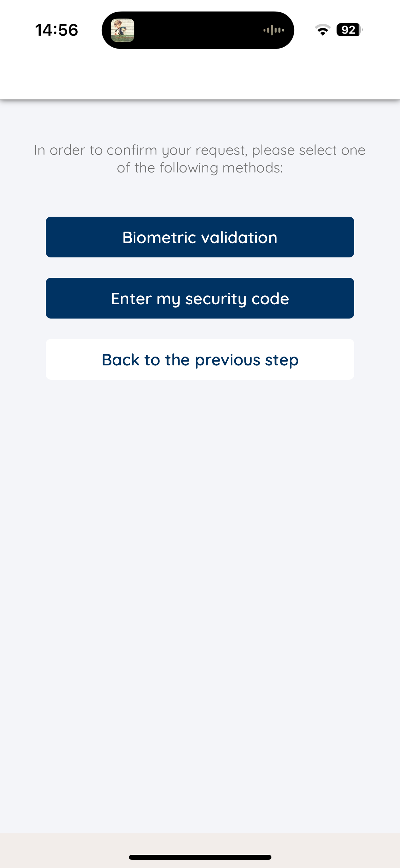This screenshot has width=400, height=868.
Task: Tap the 14:56 clock in status bar
Action: click(x=57, y=30)
